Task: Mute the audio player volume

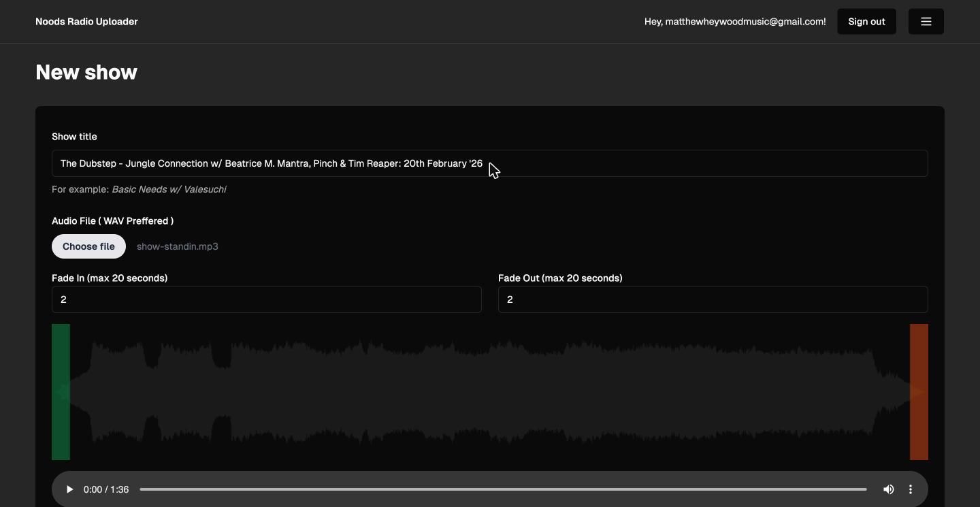Action: point(888,489)
